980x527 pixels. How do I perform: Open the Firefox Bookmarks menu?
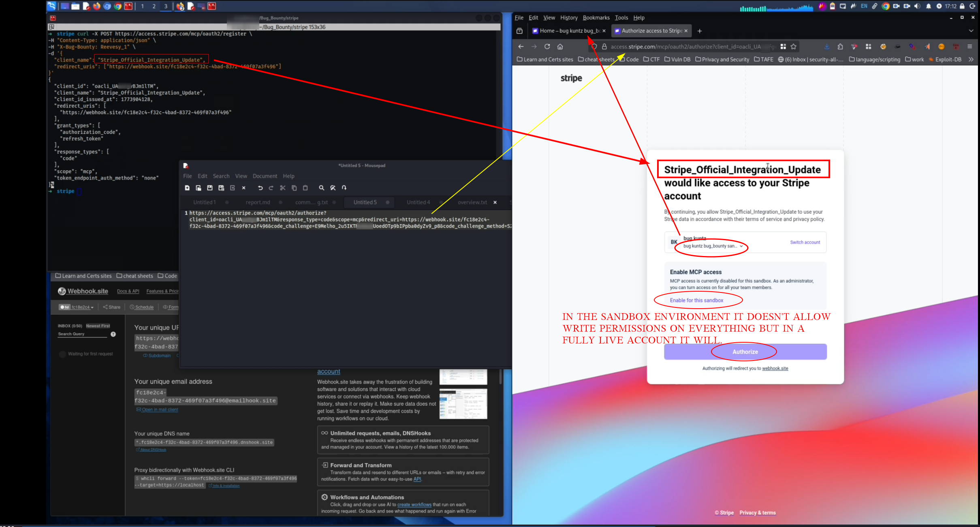tap(596, 18)
